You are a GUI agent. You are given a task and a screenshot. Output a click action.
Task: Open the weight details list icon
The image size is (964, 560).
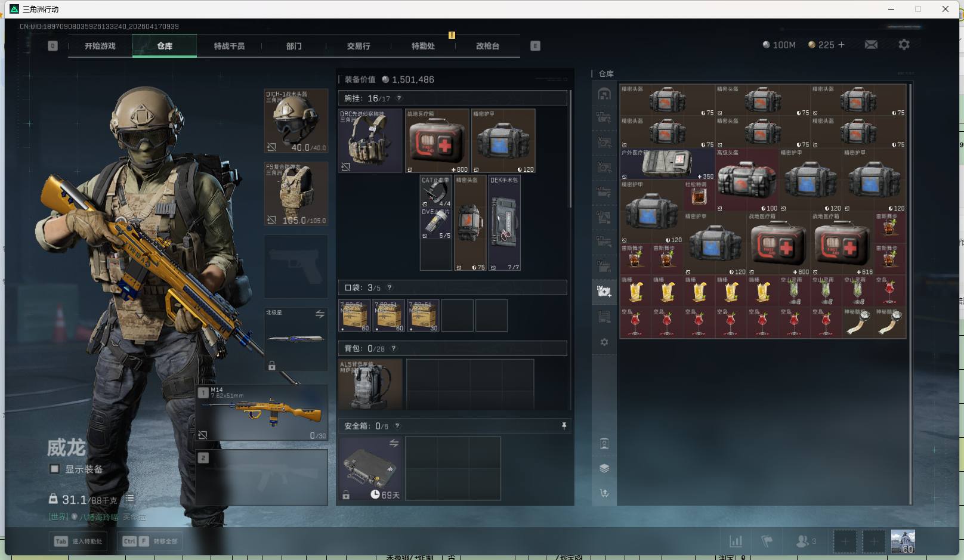click(x=129, y=499)
